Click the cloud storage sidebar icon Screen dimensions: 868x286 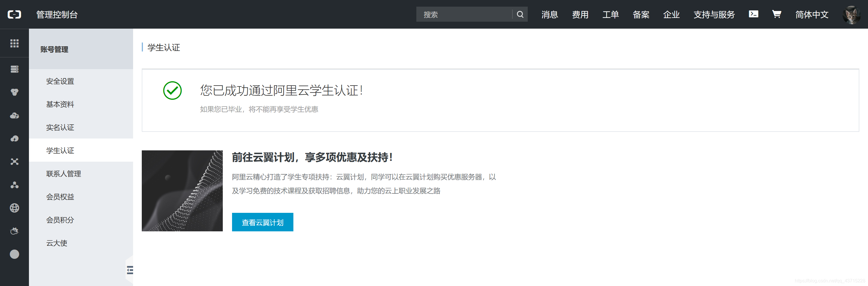click(14, 139)
